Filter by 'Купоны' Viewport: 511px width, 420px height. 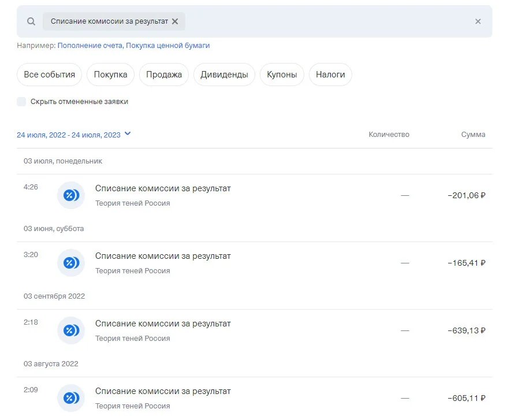pos(282,75)
